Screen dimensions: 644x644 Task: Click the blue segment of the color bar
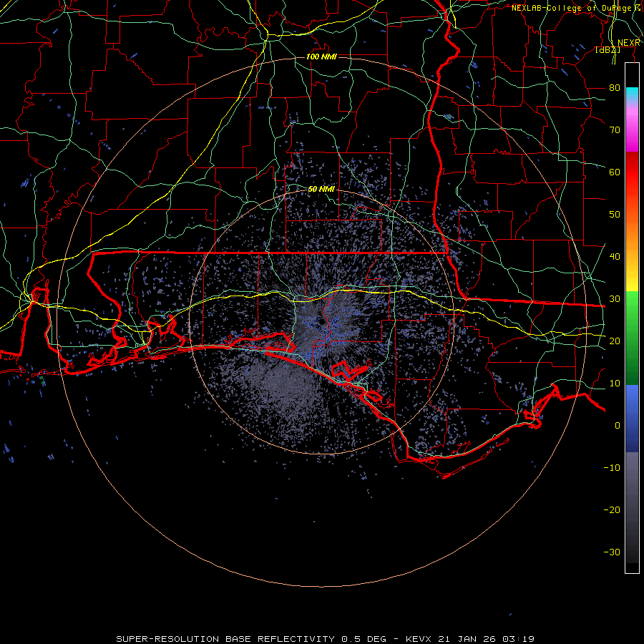[632, 418]
